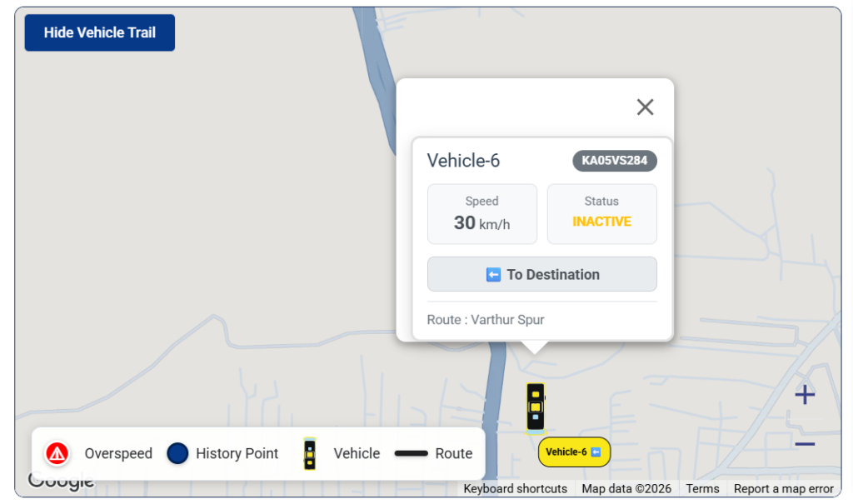The image size is (853, 504).
Task: Click Report a map error link
Action: pyautogui.click(x=783, y=489)
